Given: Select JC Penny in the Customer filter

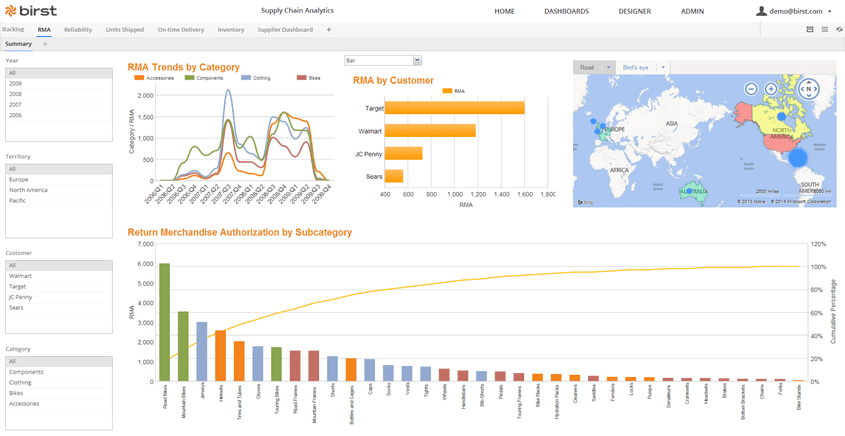Looking at the screenshot, I should tap(59, 297).
